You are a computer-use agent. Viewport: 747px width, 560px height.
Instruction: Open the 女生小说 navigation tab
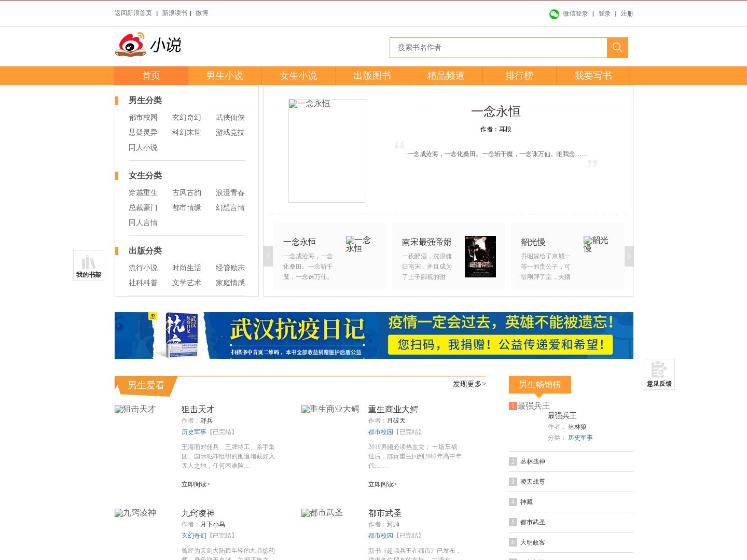click(298, 76)
